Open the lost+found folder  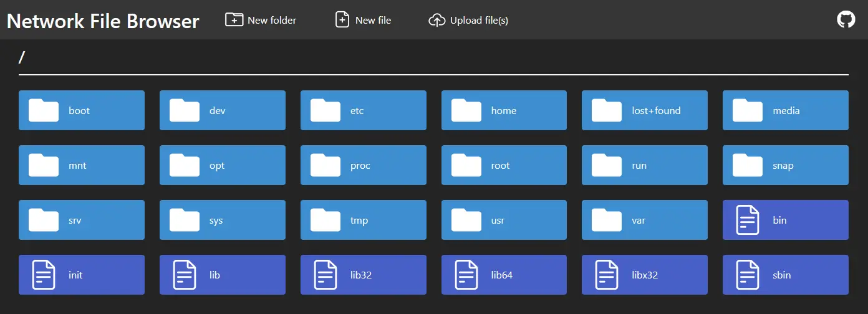tap(645, 110)
